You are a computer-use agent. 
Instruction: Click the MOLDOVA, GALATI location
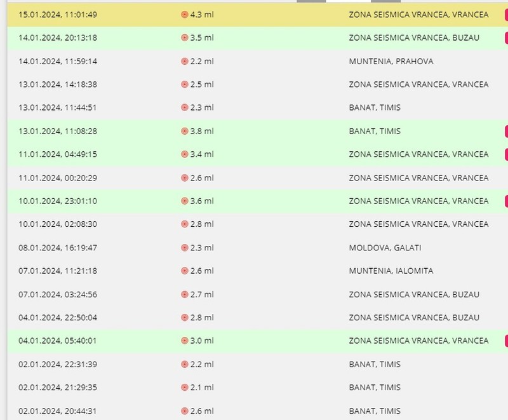(x=385, y=248)
